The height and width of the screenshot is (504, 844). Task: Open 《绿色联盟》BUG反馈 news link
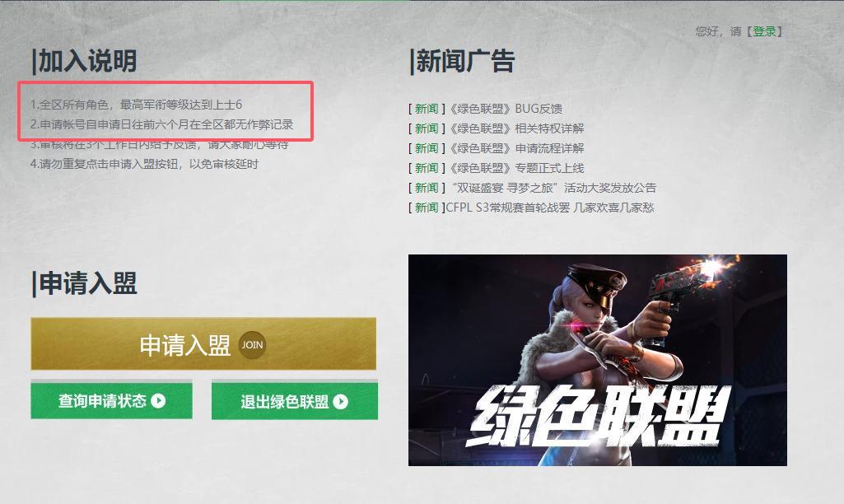click(505, 109)
